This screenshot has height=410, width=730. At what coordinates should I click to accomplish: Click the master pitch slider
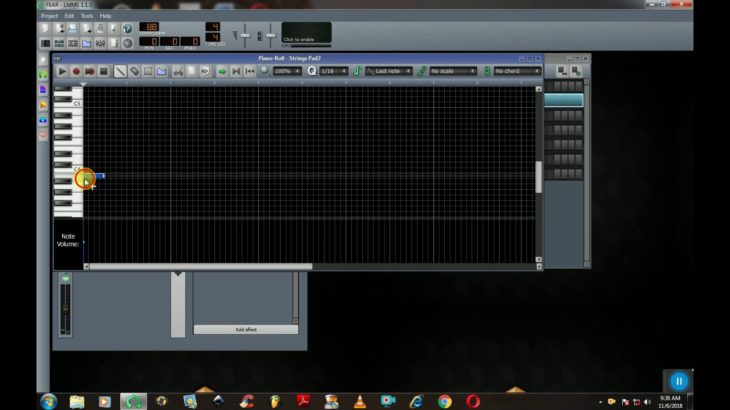click(x=270, y=35)
